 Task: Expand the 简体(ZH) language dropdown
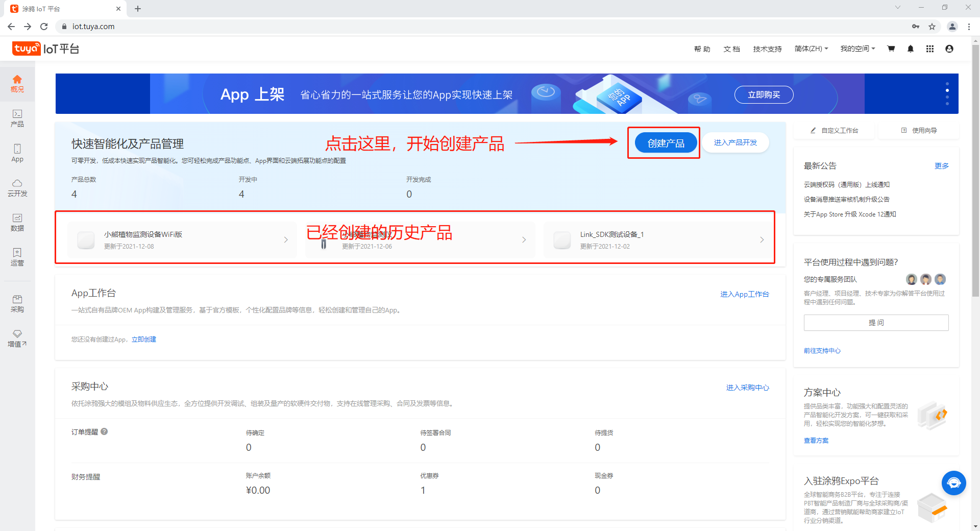(x=811, y=49)
